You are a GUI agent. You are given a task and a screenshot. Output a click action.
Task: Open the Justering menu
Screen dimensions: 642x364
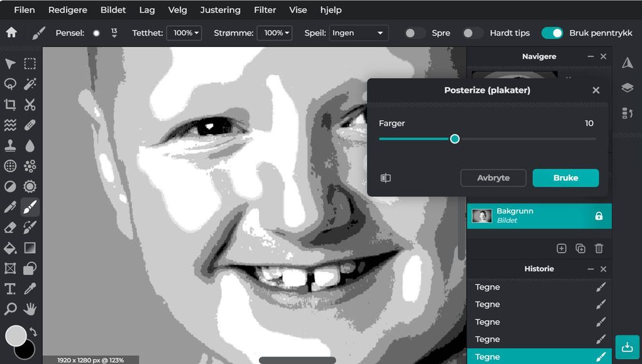220,10
